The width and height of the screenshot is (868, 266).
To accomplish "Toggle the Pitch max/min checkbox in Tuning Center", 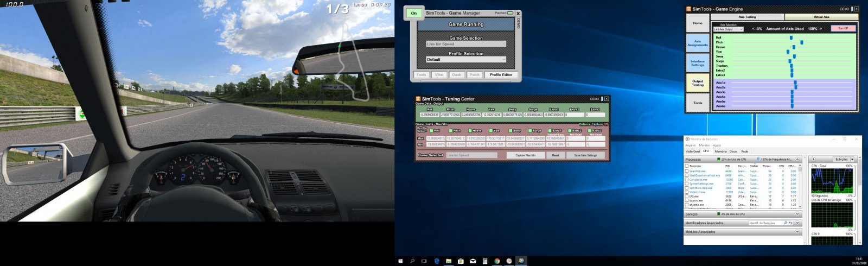I will tap(451, 131).
